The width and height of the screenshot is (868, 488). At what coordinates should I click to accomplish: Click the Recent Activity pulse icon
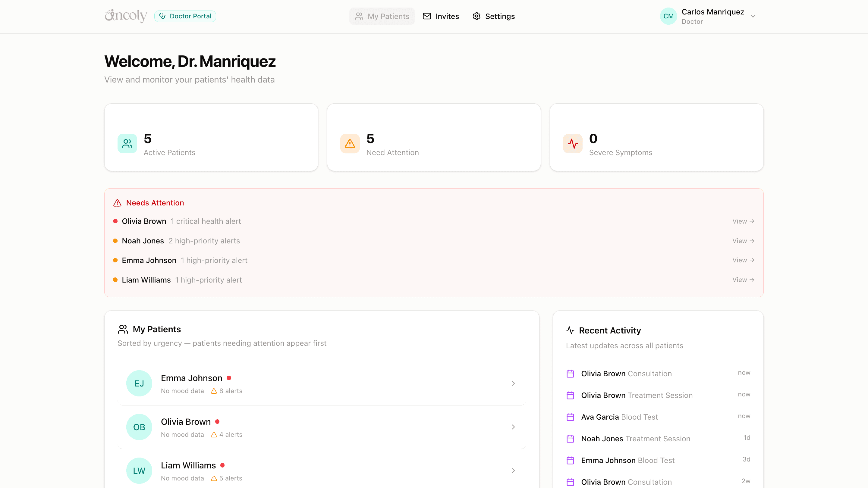[x=570, y=330]
